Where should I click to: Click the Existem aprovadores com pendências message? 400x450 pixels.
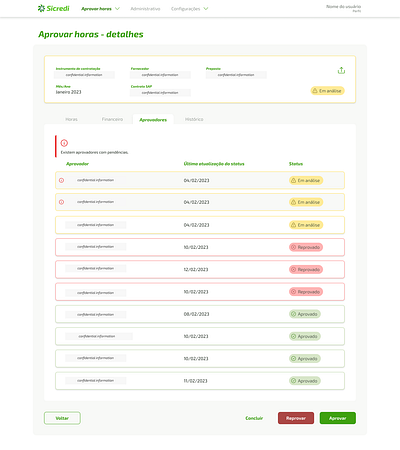94,152
